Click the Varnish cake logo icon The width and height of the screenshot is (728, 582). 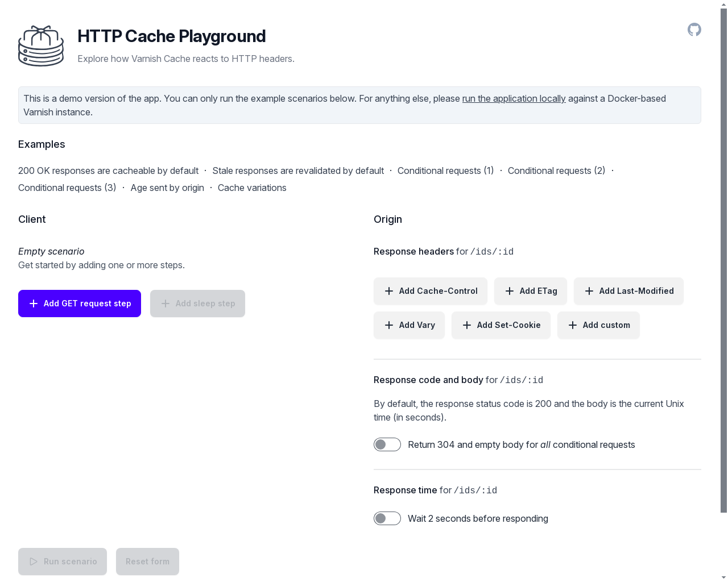[x=41, y=45]
